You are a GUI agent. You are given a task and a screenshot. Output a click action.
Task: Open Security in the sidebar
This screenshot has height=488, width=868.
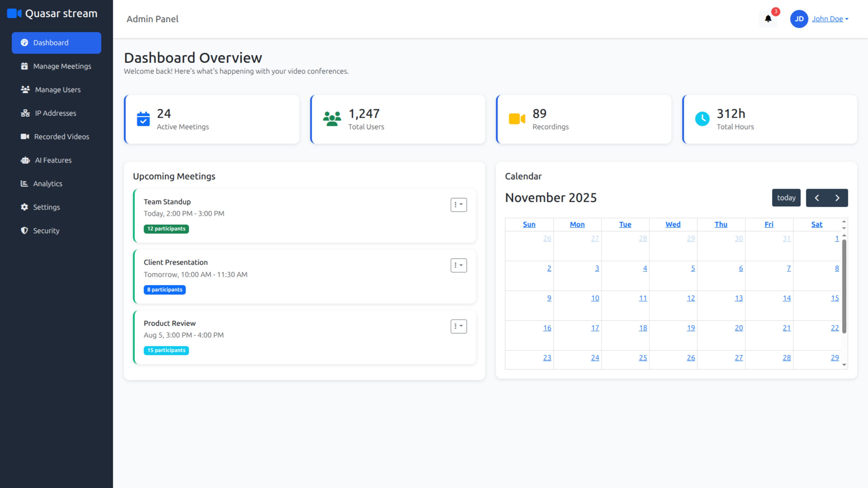pos(56,231)
